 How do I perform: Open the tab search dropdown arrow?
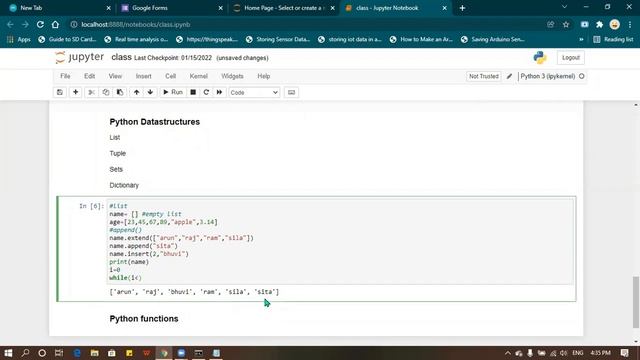(564, 7)
